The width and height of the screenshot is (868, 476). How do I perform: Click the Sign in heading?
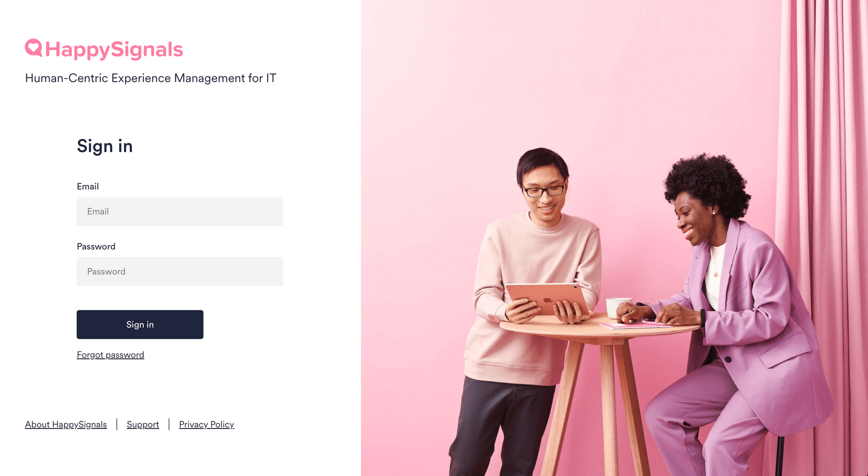coord(105,146)
